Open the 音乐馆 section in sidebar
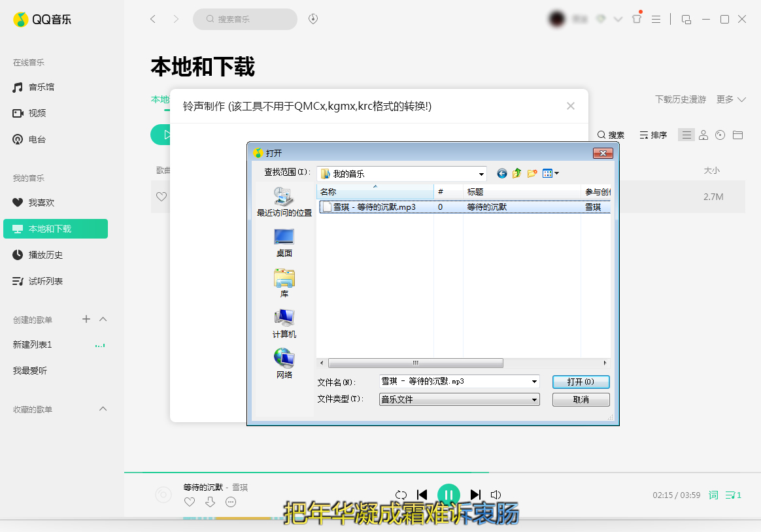The image size is (761, 532). (x=39, y=86)
